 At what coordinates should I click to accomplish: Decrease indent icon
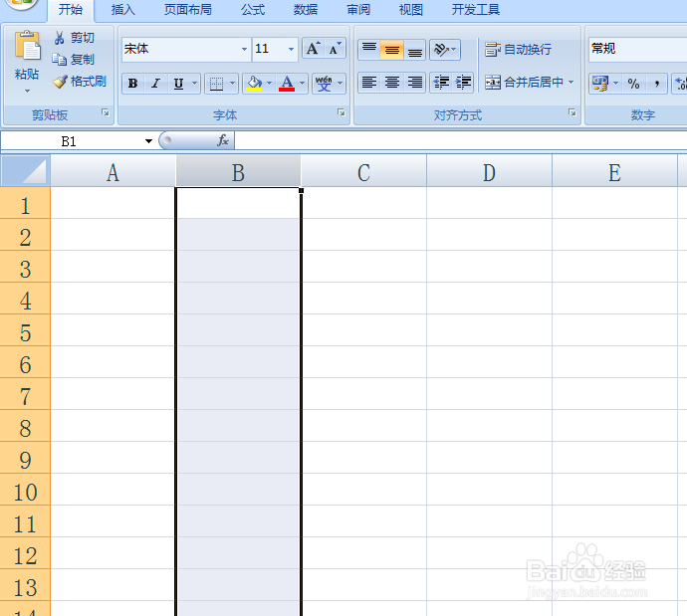[x=441, y=83]
